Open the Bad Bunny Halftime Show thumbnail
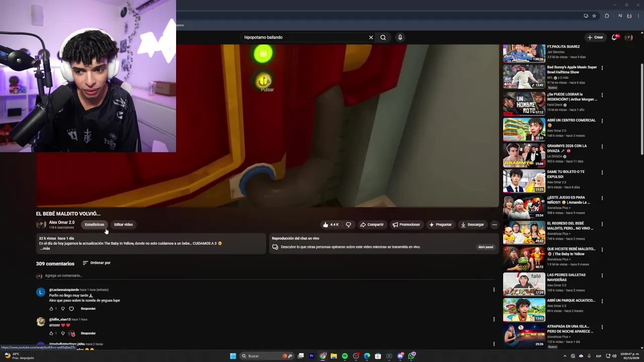Screen dimensions: 644x362 [524, 76]
